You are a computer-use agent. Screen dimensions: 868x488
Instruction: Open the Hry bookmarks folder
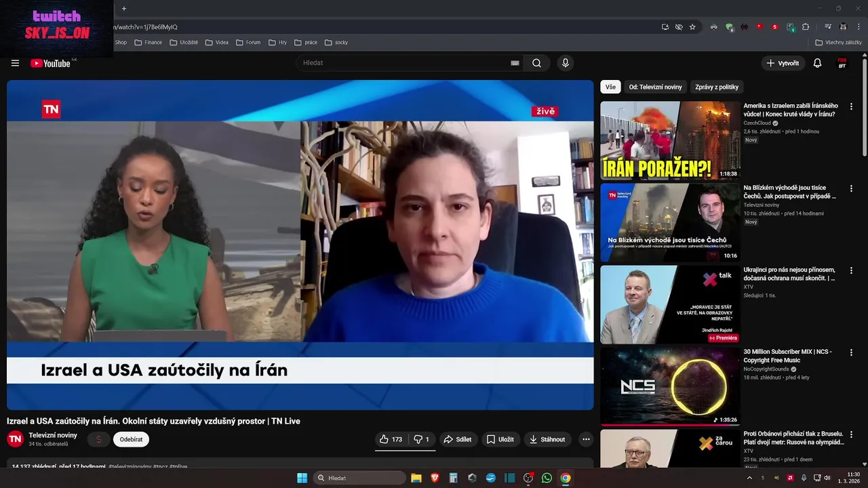coord(277,42)
